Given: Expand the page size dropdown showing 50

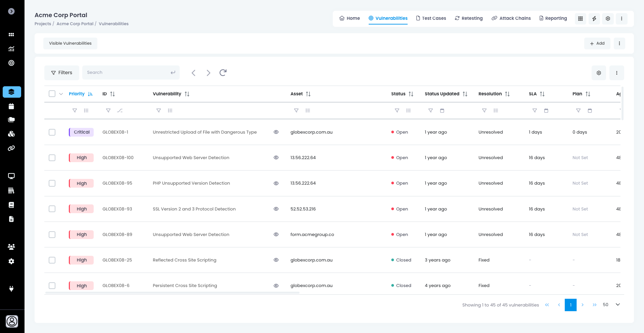Looking at the screenshot, I should [x=617, y=304].
